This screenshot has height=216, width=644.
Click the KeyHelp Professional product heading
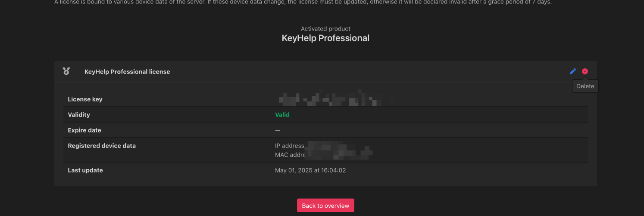325,38
